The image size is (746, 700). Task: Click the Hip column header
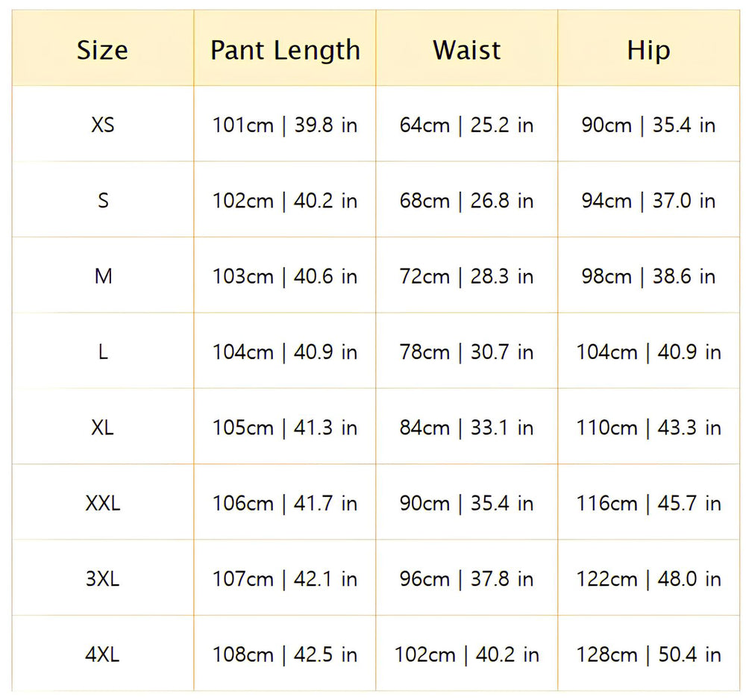click(x=648, y=50)
